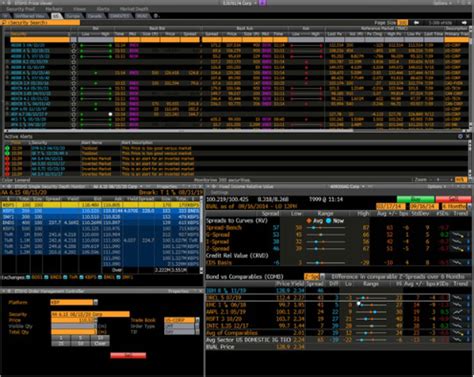Click the Clear quantity button

pos(100,343)
